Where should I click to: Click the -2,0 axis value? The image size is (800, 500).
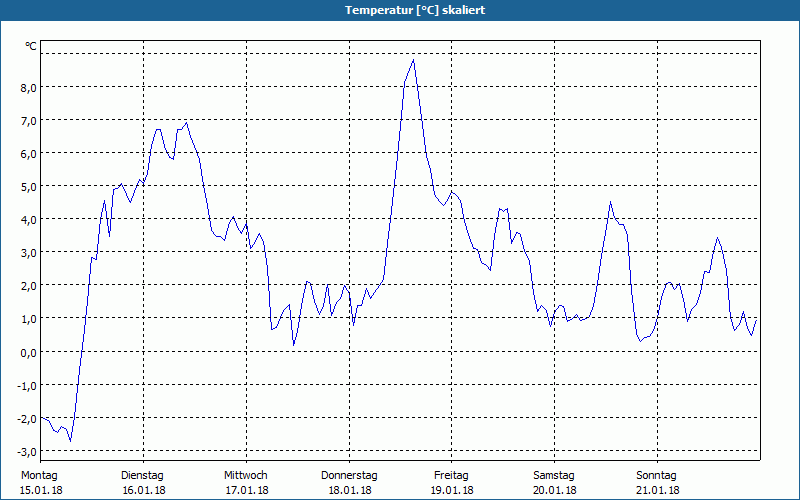[x=27, y=418]
